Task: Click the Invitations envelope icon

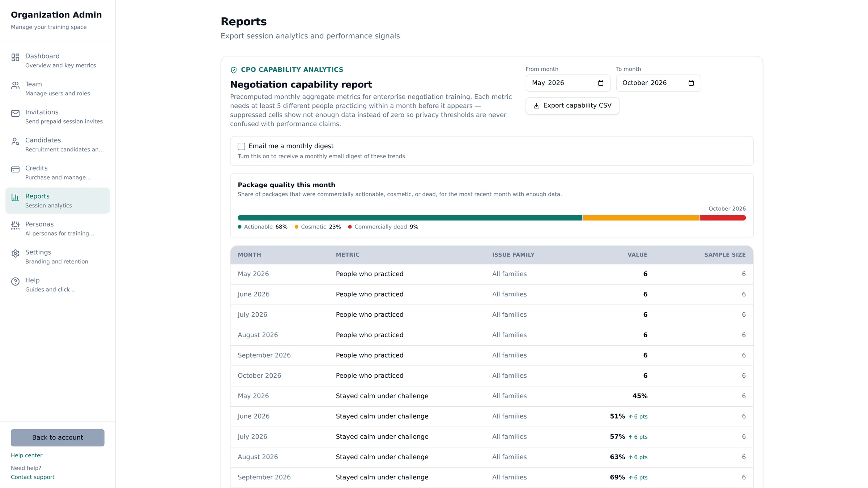Action: (x=15, y=114)
